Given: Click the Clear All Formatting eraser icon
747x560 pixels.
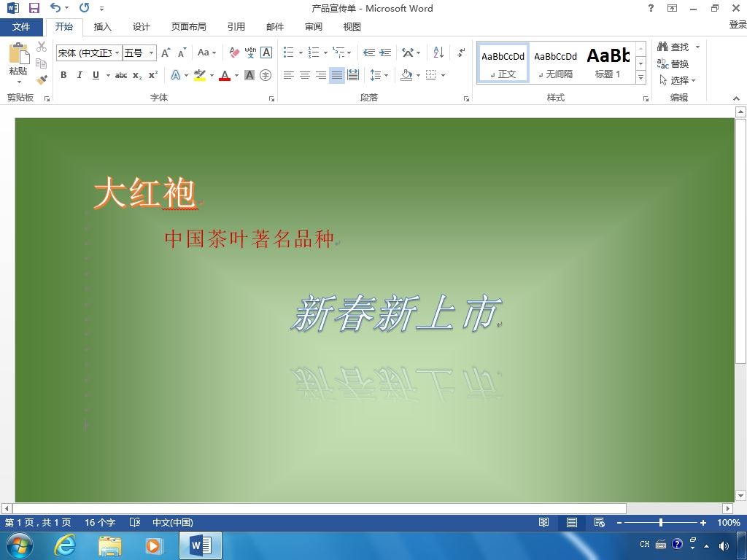Looking at the screenshot, I should pos(234,52).
